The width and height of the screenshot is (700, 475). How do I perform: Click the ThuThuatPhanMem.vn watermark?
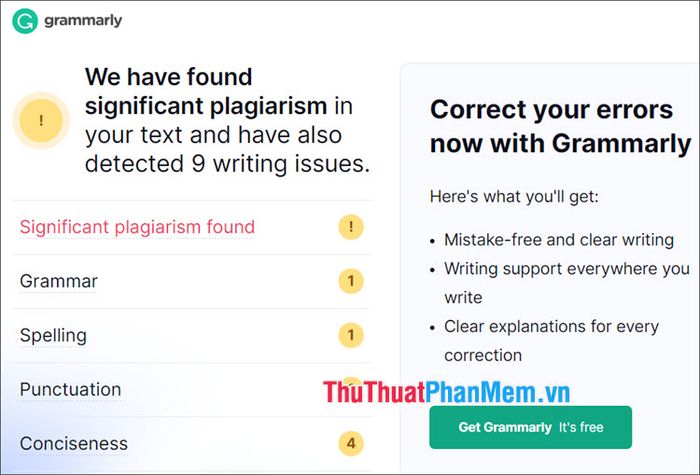446,392
